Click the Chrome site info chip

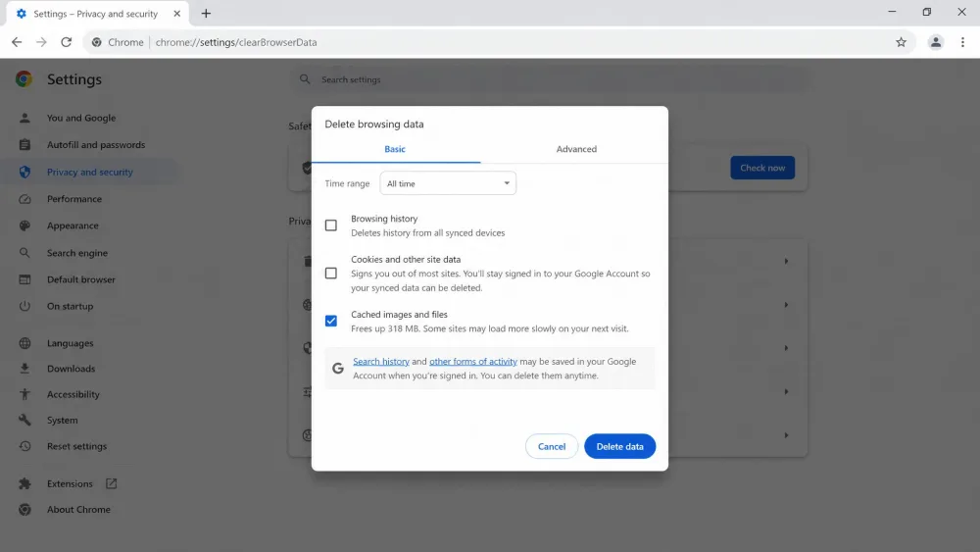tap(118, 42)
